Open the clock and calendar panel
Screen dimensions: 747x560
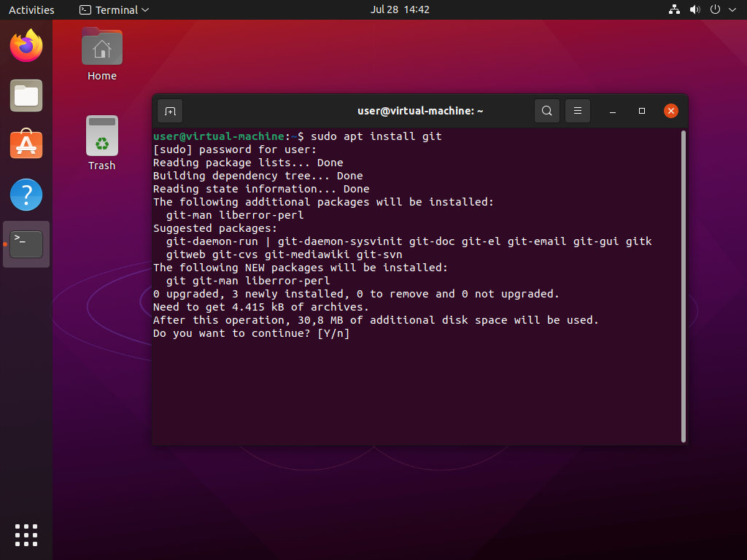click(x=400, y=10)
